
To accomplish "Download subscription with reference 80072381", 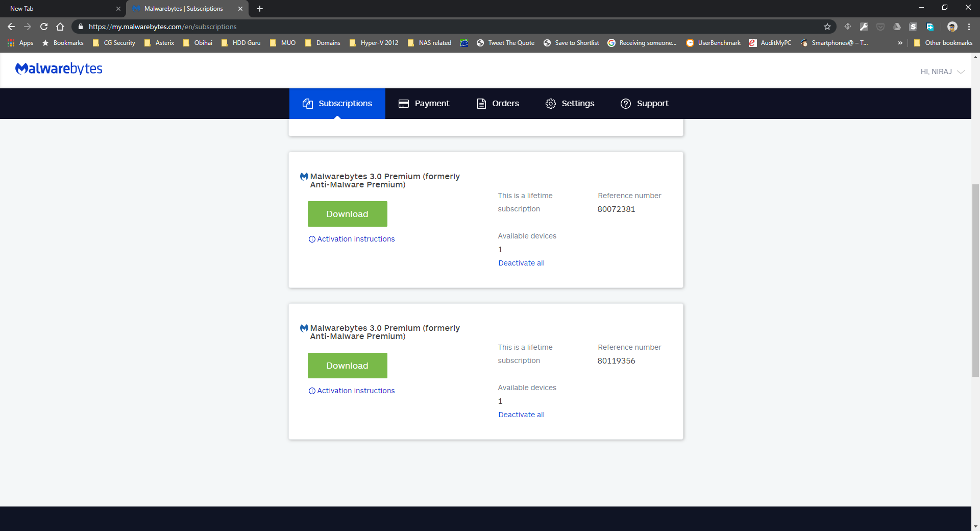I will tap(347, 214).
